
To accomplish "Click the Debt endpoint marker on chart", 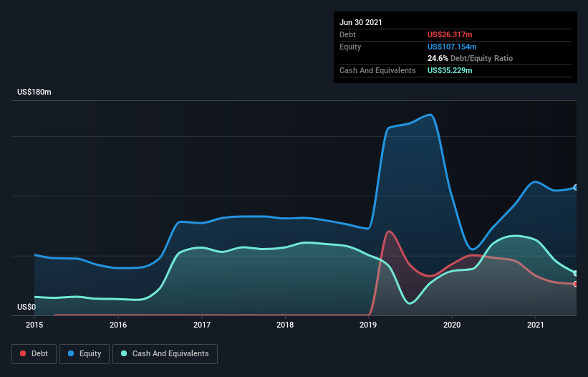I will point(576,284).
